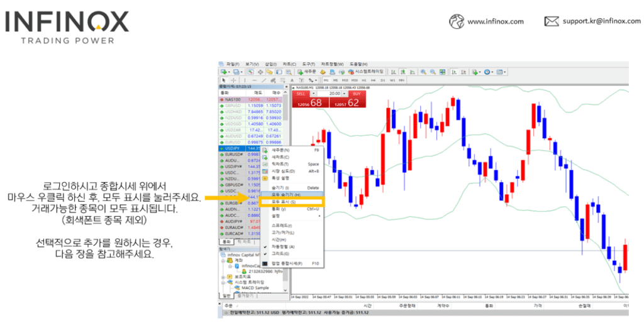Open the New Chart dropdown arrow
This screenshot has width=644, height=333.
[x=229, y=72]
